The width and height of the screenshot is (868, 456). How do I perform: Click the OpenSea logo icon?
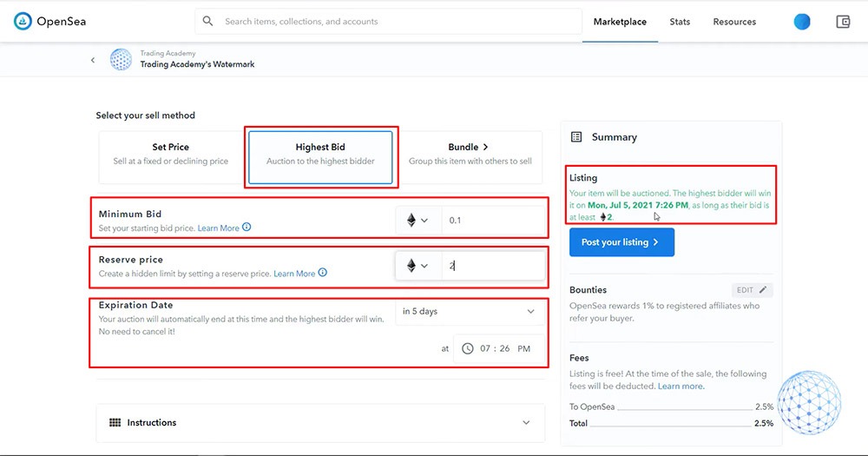click(23, 22)
